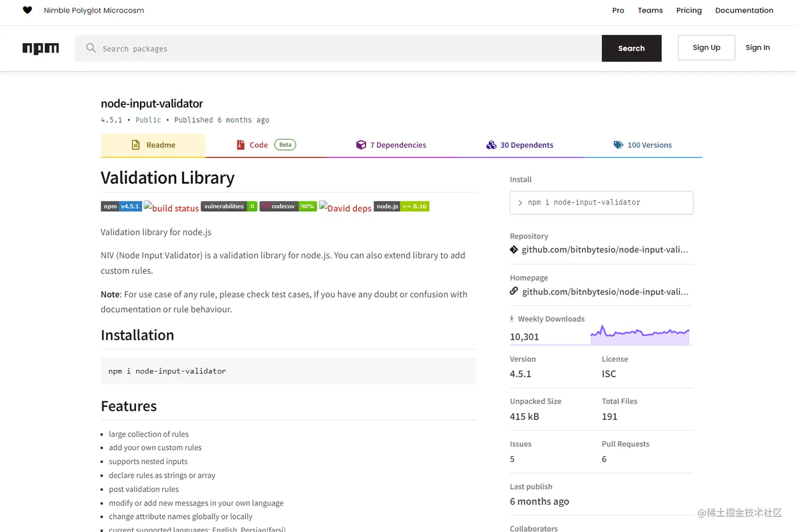Image resolution: width=796 pixels, height=532 pixels.
Task: Click the install prompt chevron icon
Action: point(520,203)
